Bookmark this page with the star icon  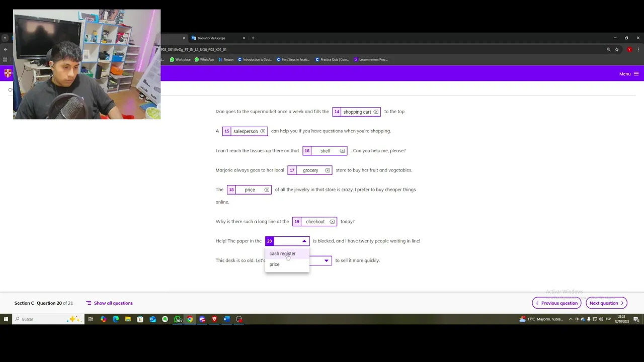(x=617, y=50)
